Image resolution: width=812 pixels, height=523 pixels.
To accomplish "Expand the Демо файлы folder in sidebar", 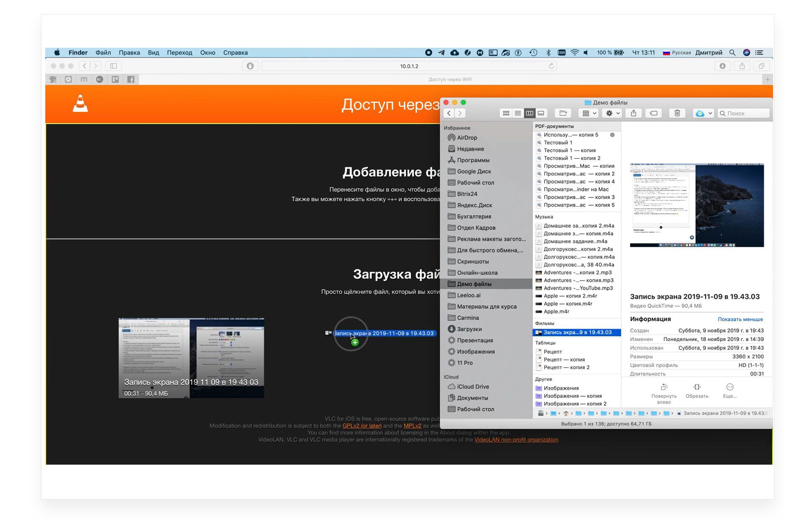I will tap(474, 284).
